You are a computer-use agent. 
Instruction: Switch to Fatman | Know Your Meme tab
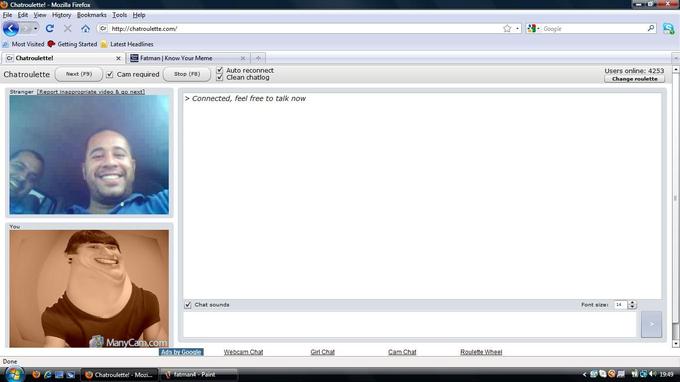(188, 58)
